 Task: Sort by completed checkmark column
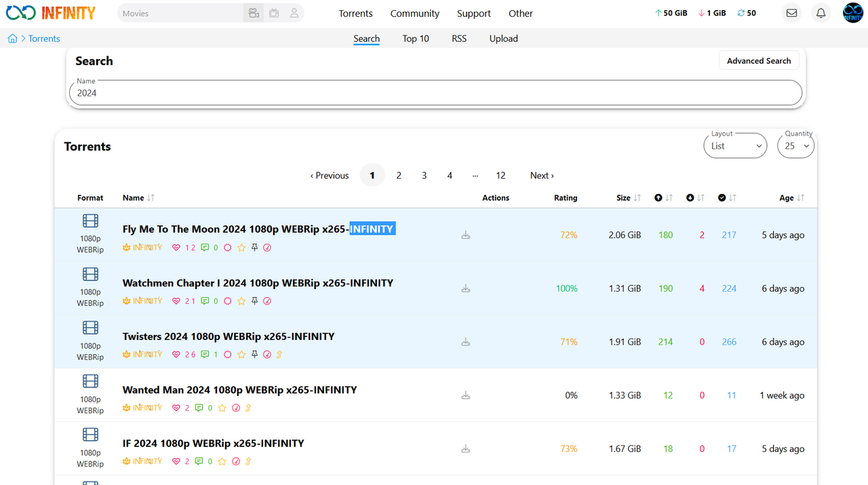(727, 198)
